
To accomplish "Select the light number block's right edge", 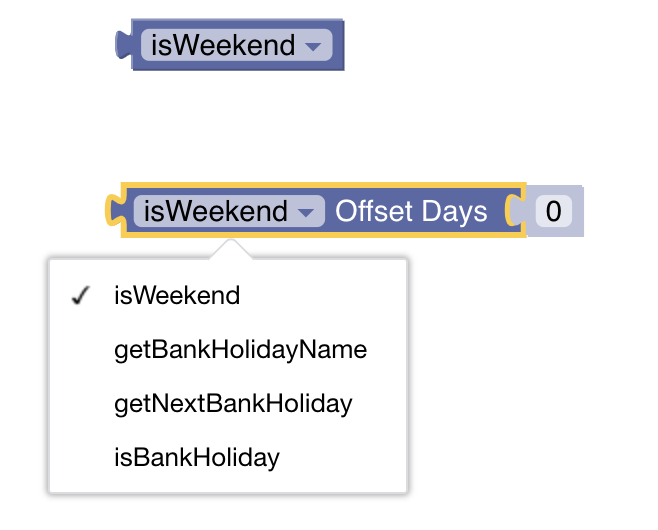I will 579,211.
